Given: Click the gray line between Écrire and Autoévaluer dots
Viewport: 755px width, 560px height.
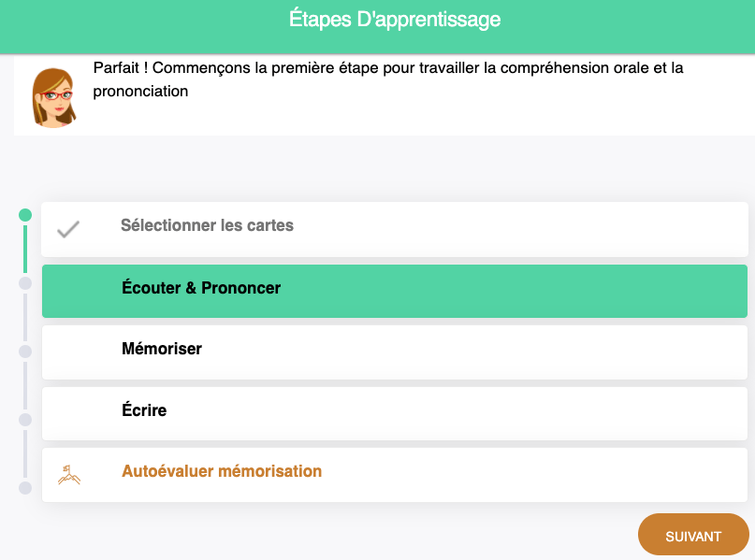Looking at the screenshot, I should (x=25, y=453).
